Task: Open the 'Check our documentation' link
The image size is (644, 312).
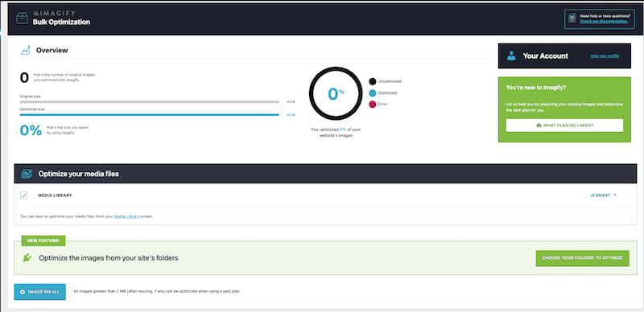Action: [604, 22]
